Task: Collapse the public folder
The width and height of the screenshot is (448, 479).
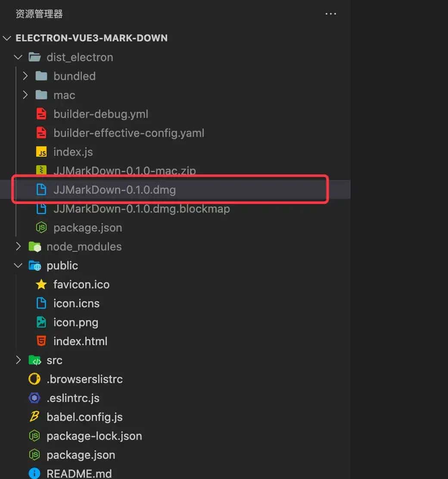Action: click(18, 265)
